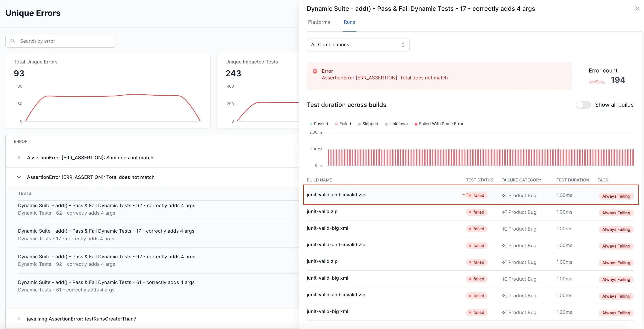Click the error count sparkline icon

597,82
